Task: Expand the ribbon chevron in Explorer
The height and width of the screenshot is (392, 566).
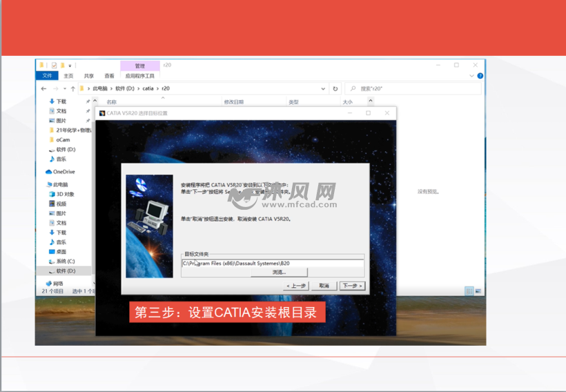Action: (471, 76)
